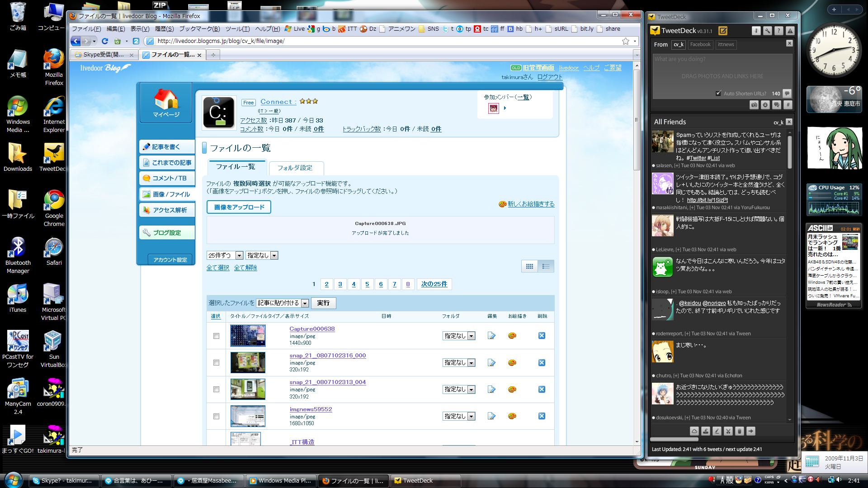Click edit icon for Capture000638 row
The width and height of the screenshot is (868, 488).
[x=492, y=336]
